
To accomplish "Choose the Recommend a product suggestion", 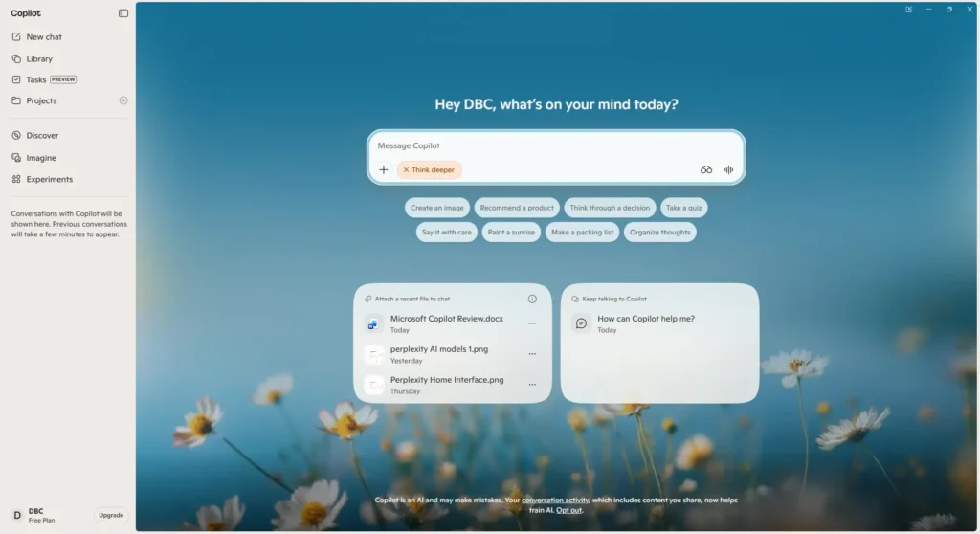I will pos(517,208).
